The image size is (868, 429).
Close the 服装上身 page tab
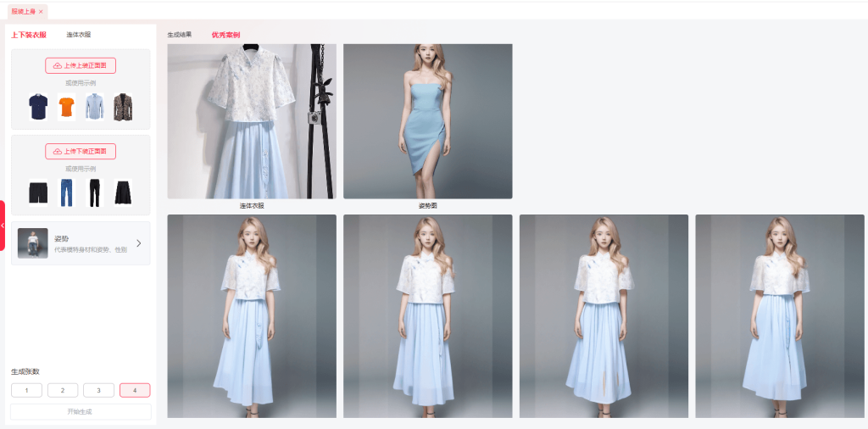[x=41, y=12]
